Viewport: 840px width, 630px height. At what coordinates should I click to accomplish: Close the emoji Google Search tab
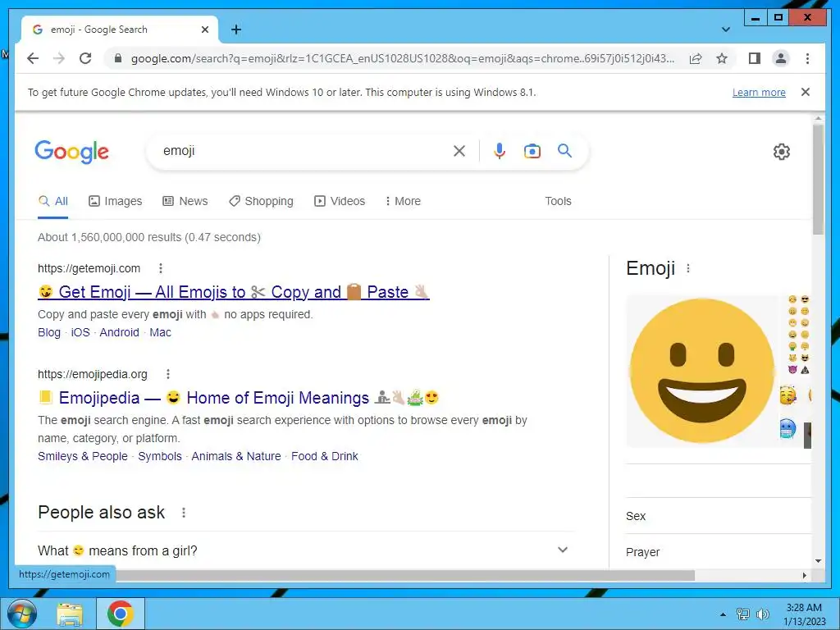click(204, 30)
